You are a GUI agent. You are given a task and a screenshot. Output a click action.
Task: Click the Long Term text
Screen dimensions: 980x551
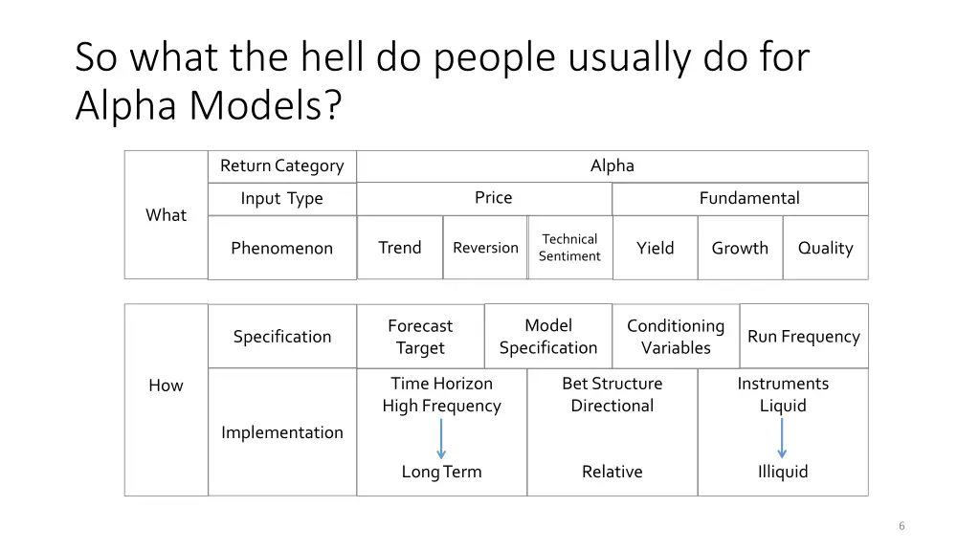click(442, 472)
